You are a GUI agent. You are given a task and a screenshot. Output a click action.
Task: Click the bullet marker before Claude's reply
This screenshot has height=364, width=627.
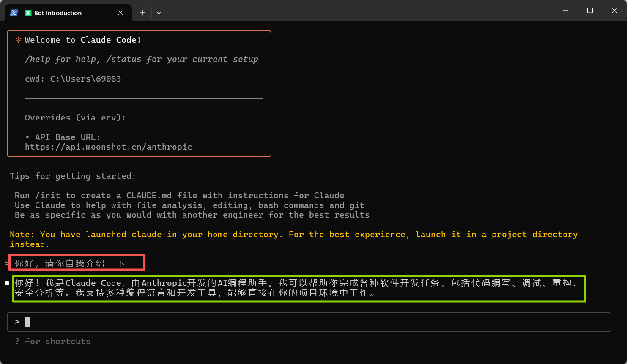click(x=7, y=282)
